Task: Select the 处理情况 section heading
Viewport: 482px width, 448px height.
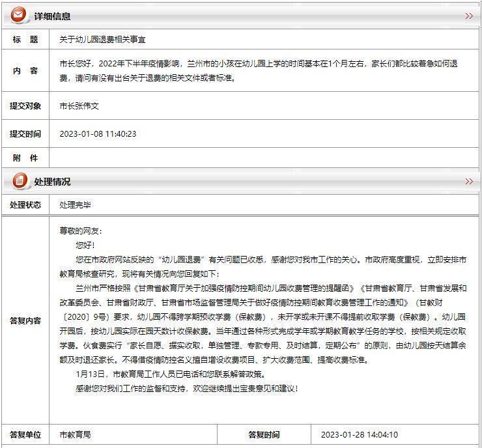Action: tap(52, 182)
